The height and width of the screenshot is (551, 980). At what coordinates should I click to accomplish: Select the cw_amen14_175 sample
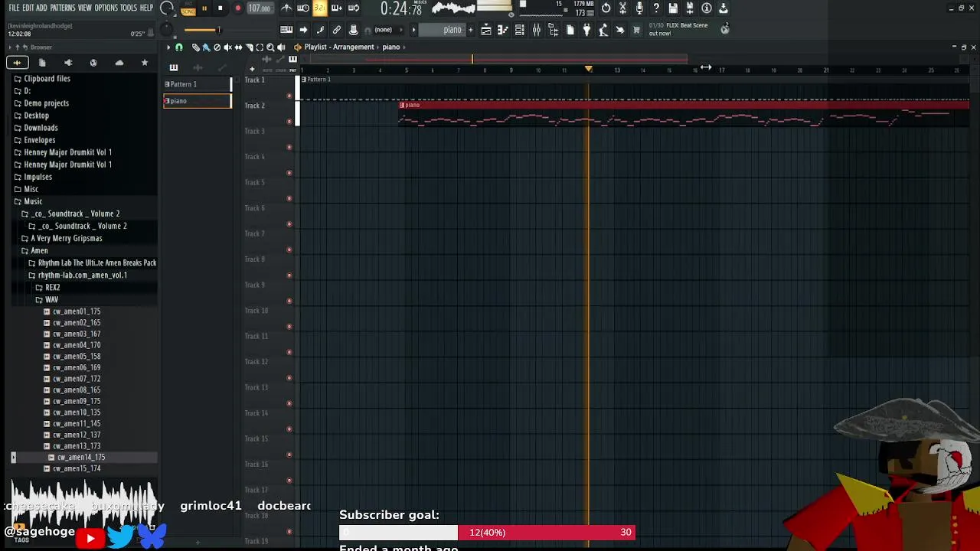point(80,457)
